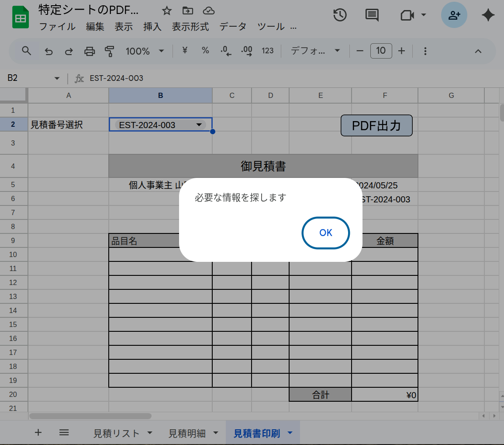Activate the paint format tool

pos(110,51)
